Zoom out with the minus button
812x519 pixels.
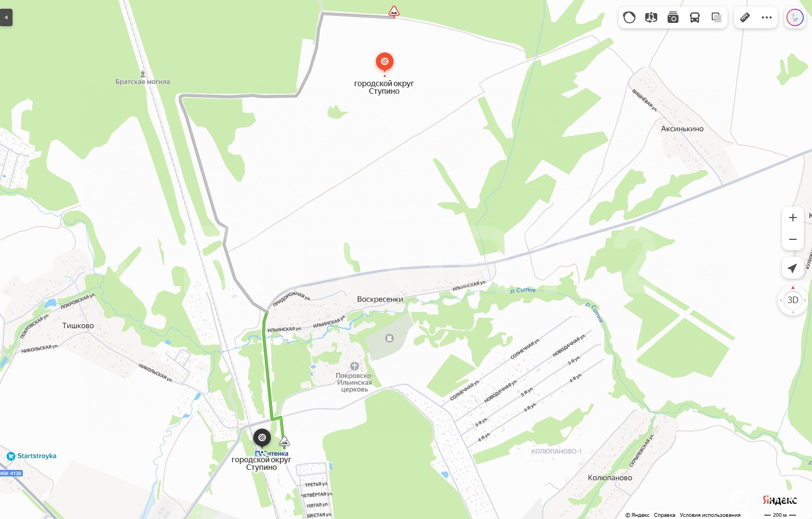point(793,239)
